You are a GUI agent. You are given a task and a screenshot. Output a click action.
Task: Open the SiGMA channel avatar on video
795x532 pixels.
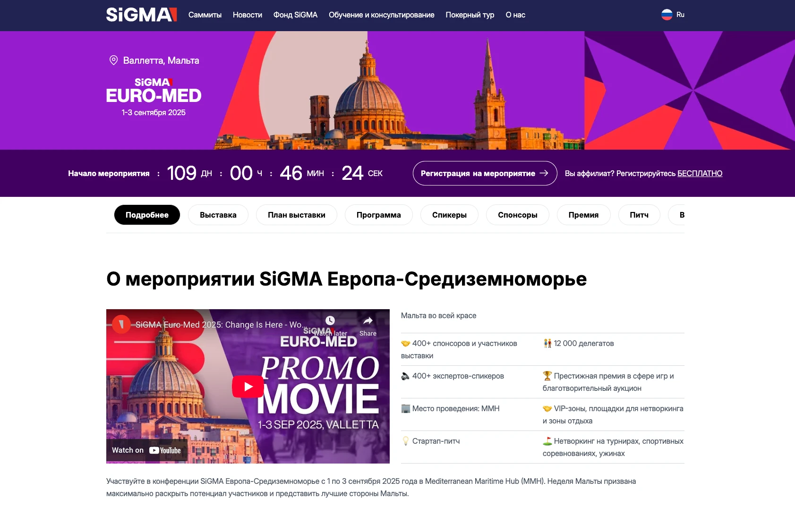tap(121, 324)
